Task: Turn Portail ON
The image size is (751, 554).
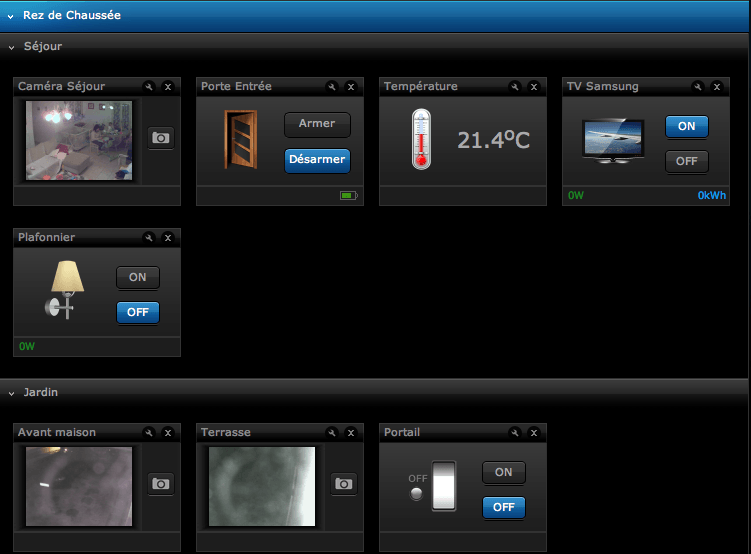Action: point(503,473)
